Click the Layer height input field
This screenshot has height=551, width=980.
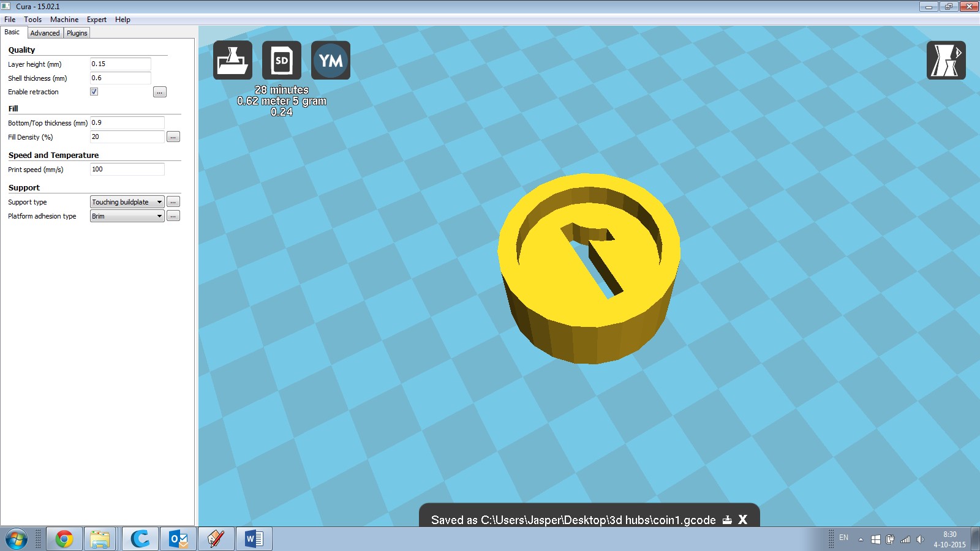tap(120, 64)
